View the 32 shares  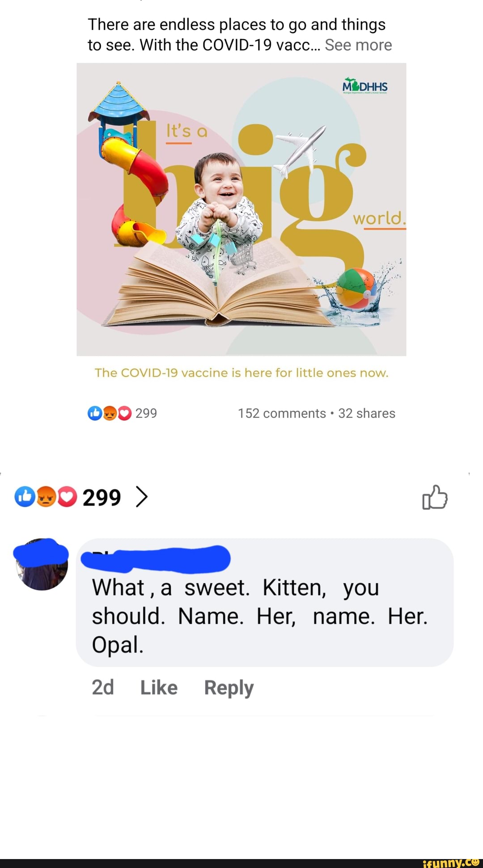tap(367, 413)
